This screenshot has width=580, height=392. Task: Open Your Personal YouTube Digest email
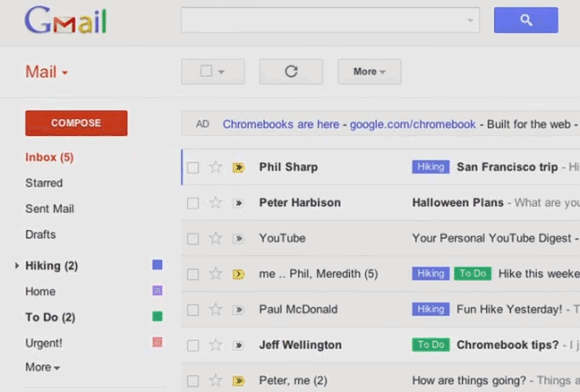492,238
